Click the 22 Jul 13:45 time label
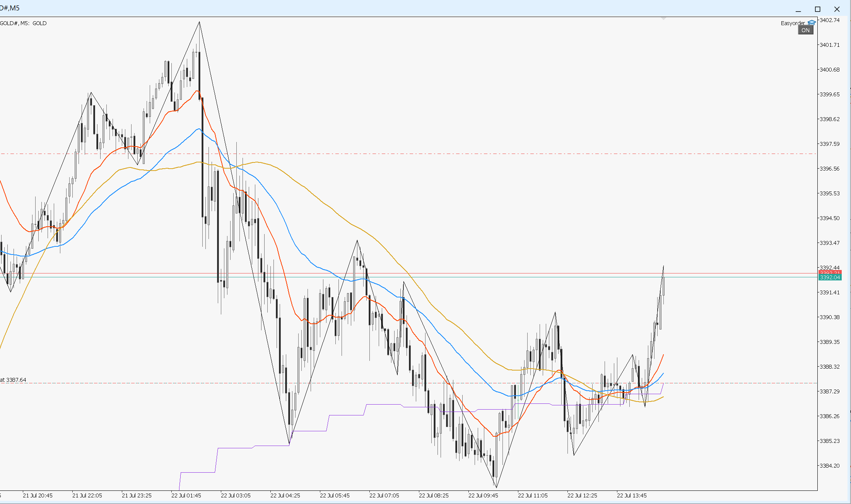Image resolution: width=851 pixels, height=504 pixels. [x=632, y=495]
